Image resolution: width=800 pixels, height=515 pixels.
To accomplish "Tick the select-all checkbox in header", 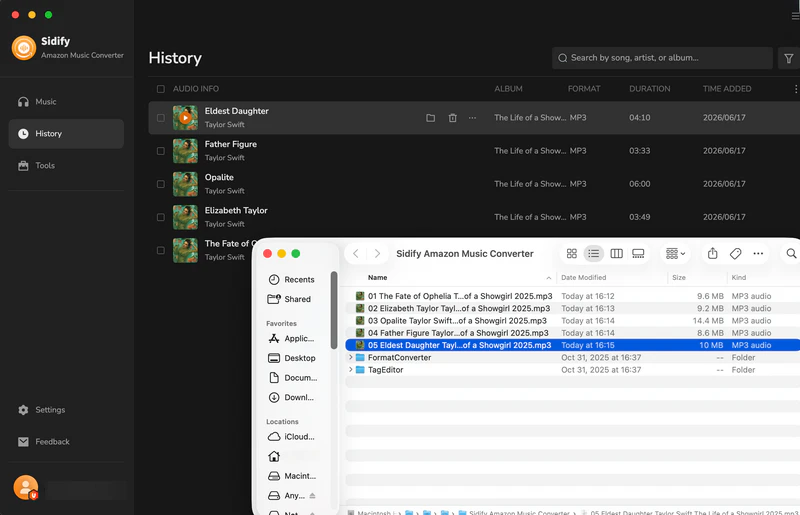I will coord(161,89).
